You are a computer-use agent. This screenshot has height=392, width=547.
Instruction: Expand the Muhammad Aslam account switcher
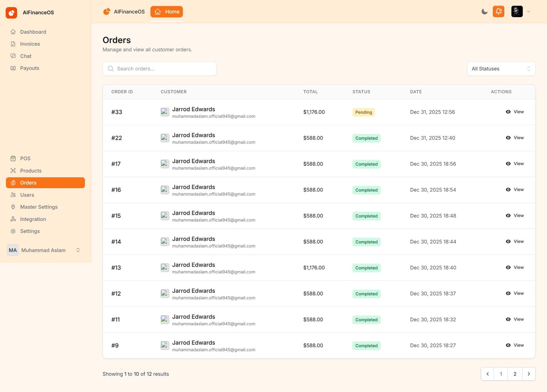click(x=45, y=250)
